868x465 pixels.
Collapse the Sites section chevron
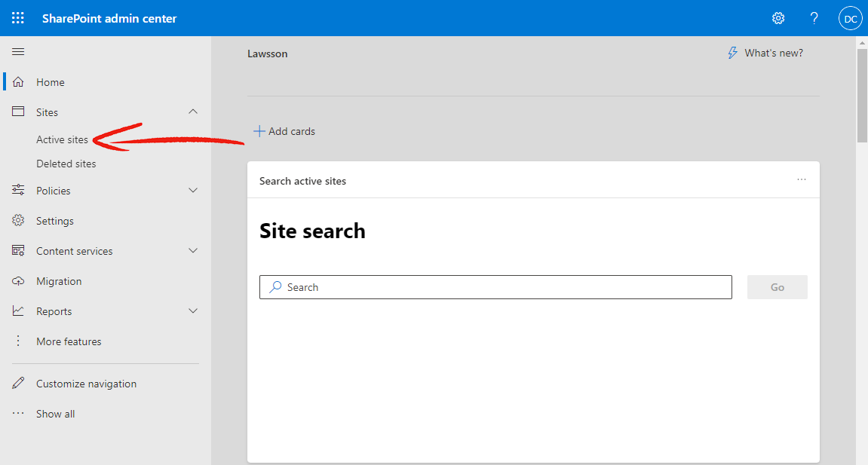192,112
